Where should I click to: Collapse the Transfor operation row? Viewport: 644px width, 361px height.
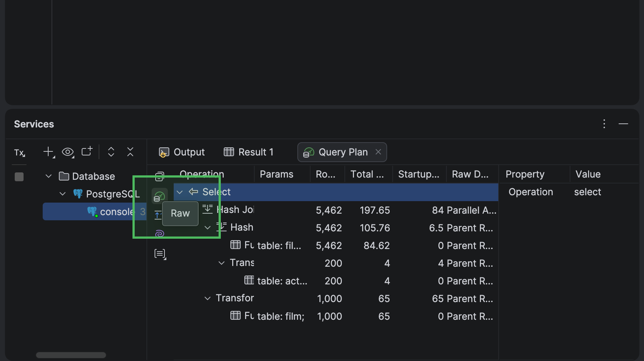[208, 298]
